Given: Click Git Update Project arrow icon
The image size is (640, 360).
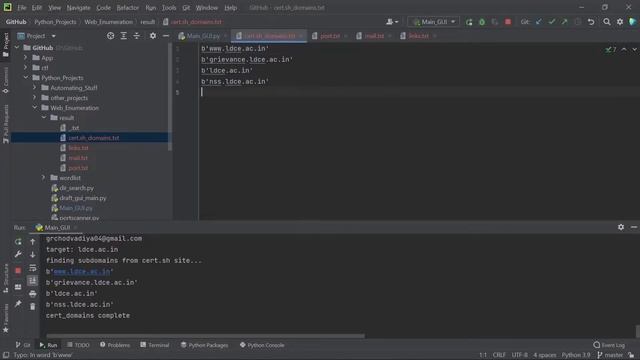Looking at the screenshot, I should point(539,22).
